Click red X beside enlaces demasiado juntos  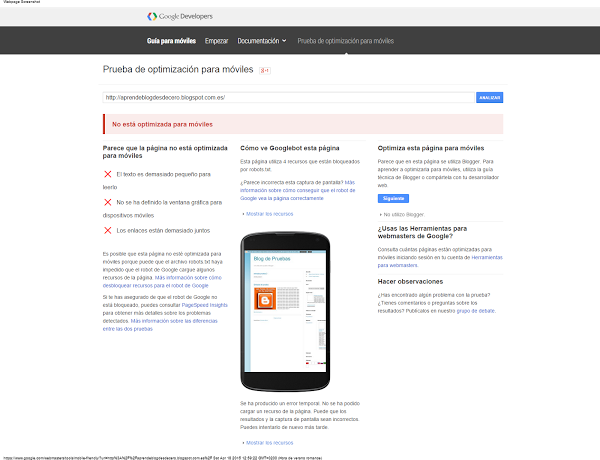click(108, 230)
